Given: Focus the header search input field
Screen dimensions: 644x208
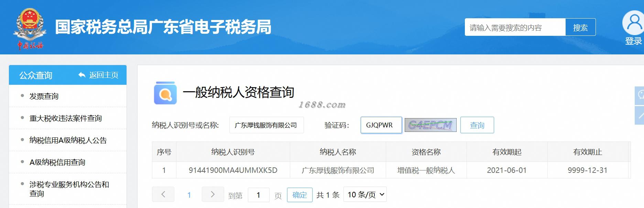Looking at the screenshot, I should (x=515, y=27).
